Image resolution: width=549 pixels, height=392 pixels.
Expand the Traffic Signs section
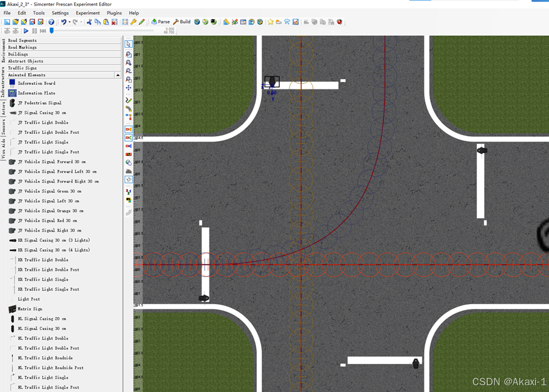click(64, 68)
